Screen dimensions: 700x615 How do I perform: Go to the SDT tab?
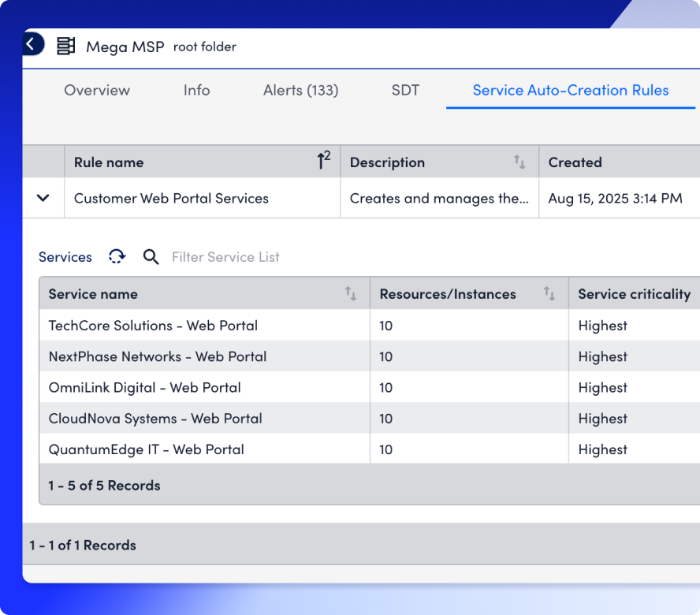click(x=405, y=91)
